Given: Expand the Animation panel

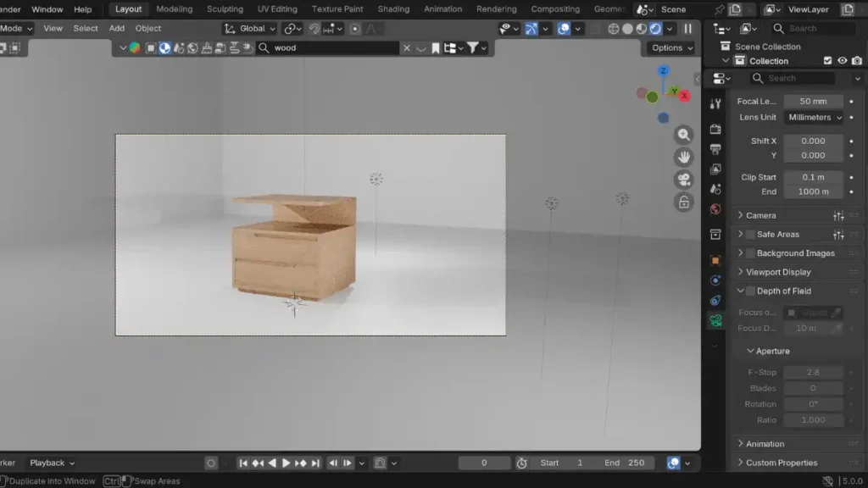Looking at the screenshot, I should [x=765, y=444].
